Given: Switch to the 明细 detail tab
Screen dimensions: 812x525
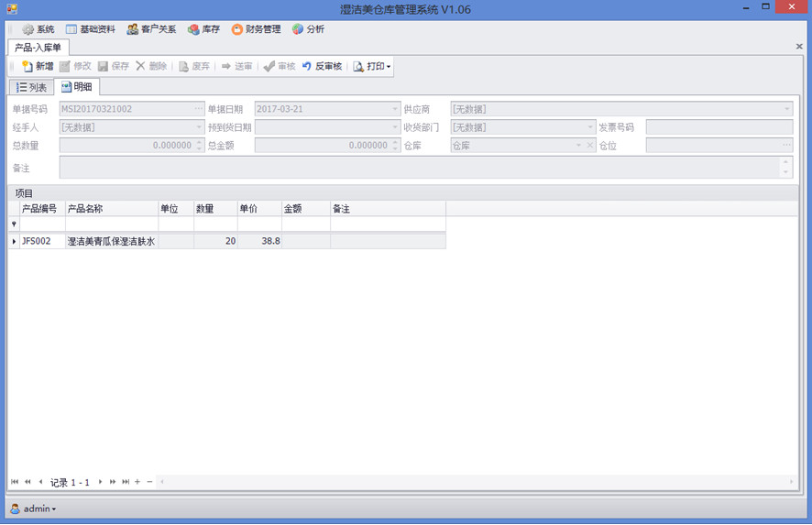Looking at the screenshot, I should pyautogui.click(x=77, y=86).
